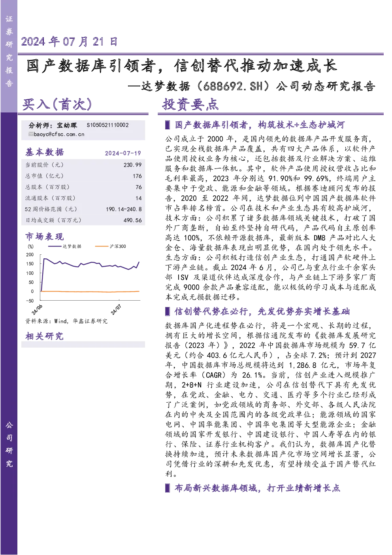Viewport: 392px width, 555px height.
Task: Click the envelope icon beside the email
Action: pos(31,134)
